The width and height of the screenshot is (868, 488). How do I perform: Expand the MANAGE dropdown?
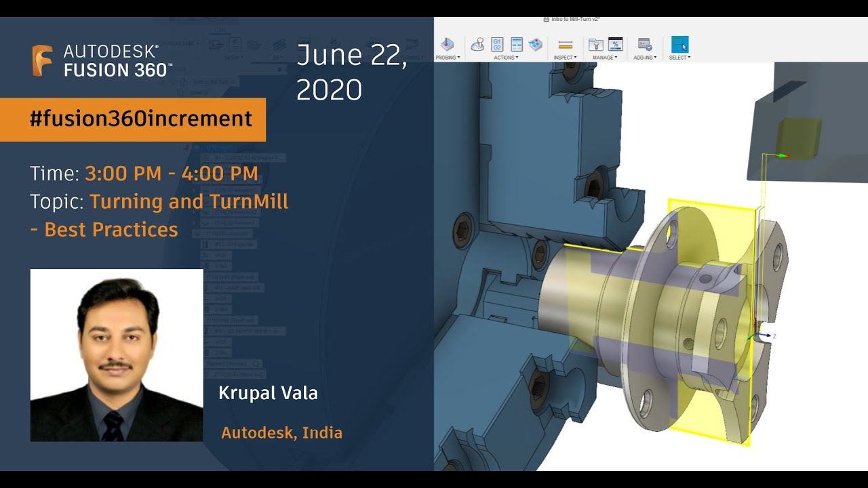[605, 58]
